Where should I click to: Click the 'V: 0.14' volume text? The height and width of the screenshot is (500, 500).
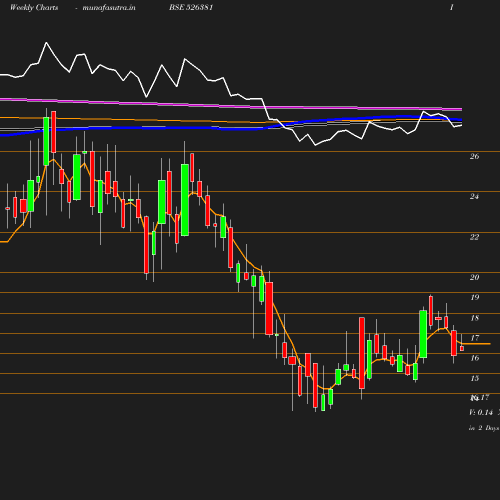click(x=481, y=412)
